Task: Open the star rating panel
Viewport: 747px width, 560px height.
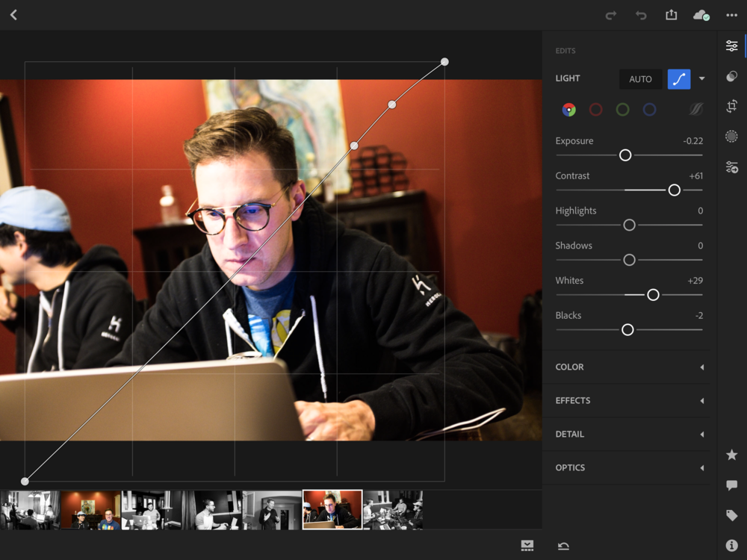Action: coord(731,455)
